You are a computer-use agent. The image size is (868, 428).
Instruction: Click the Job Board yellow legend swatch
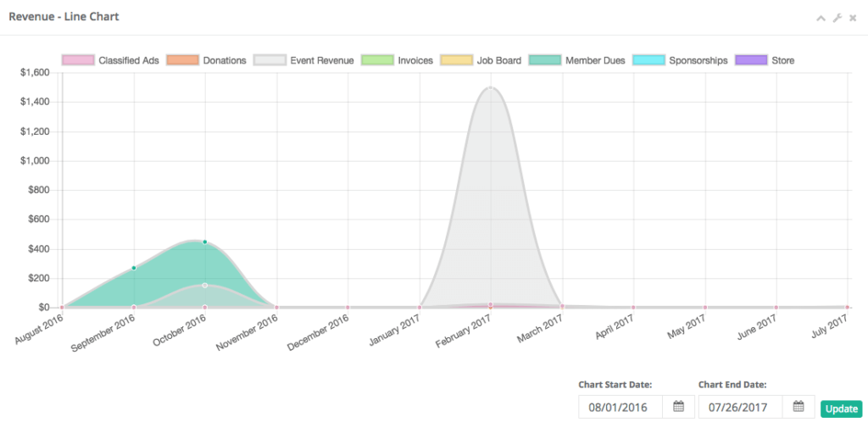tap(456, 61)
